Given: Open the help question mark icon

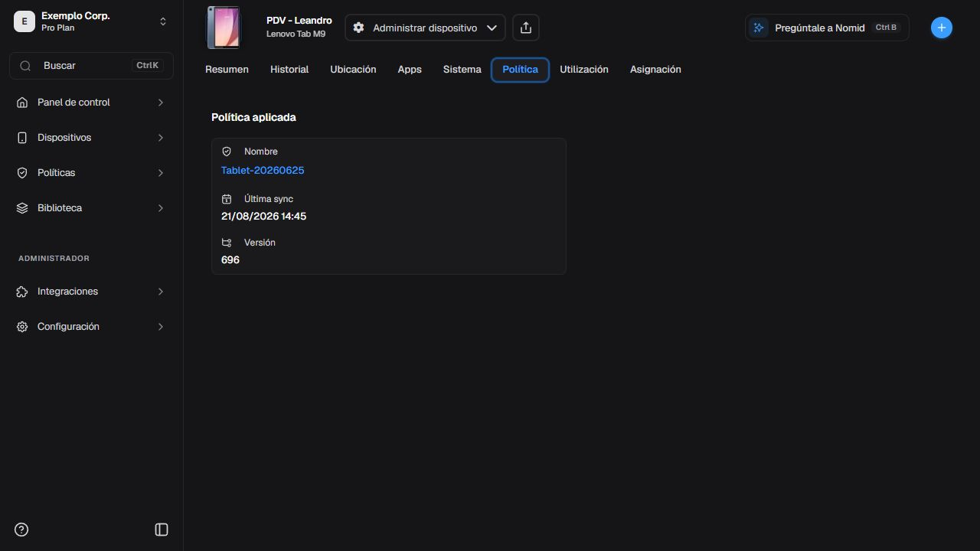Looking at the screenshot, I should pyautogui.click(x=21, y=530).
